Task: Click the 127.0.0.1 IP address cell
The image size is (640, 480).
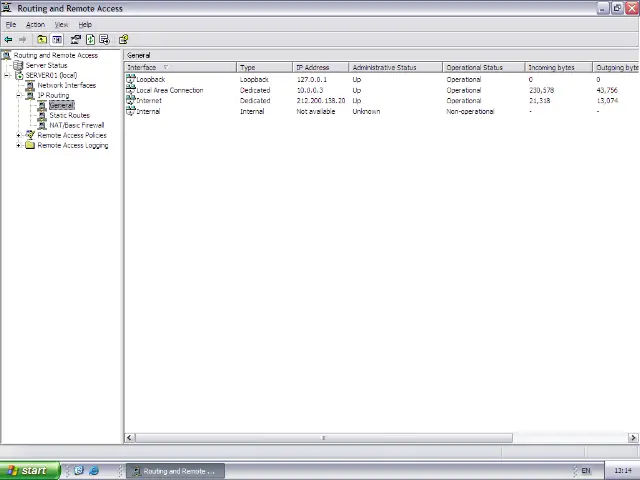Action: 311,79
